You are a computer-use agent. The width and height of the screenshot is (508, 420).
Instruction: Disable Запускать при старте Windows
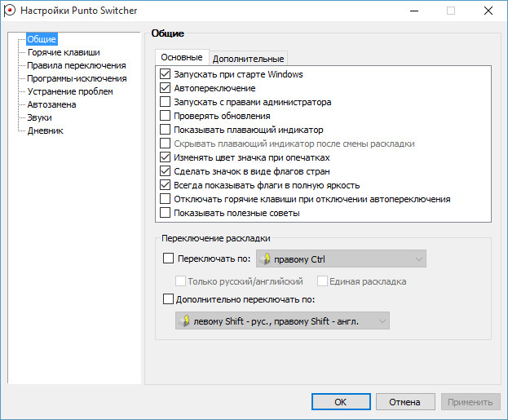pyautogui.click(x=166, y=74)
